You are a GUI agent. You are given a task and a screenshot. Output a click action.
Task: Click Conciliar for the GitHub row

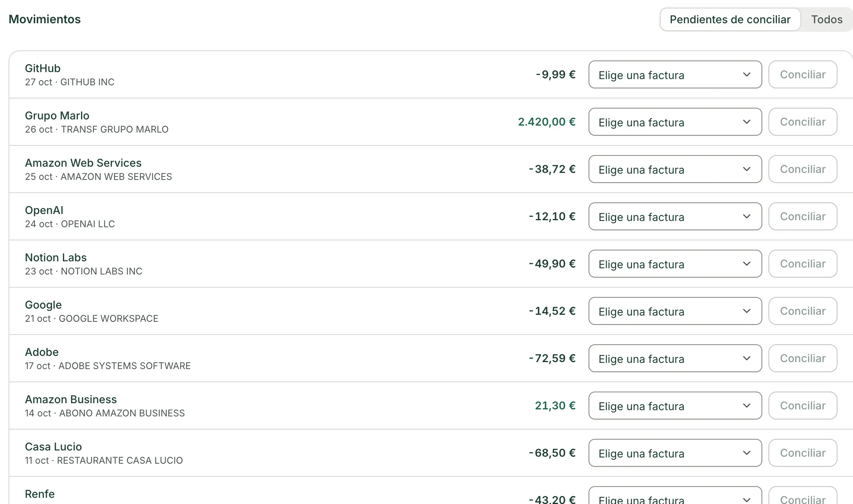(803, 74)
